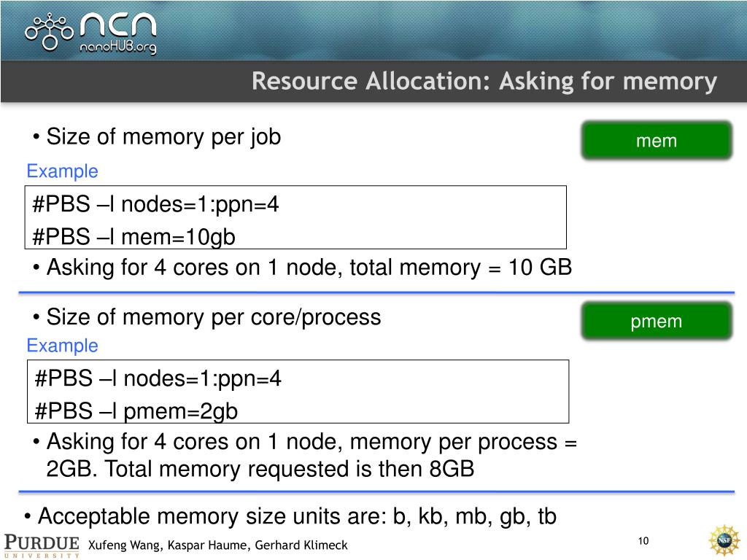This screenshot has width=747, height=560.
Task: Click the green mem button
Action: pyautogui.click(x=657, y=141)
